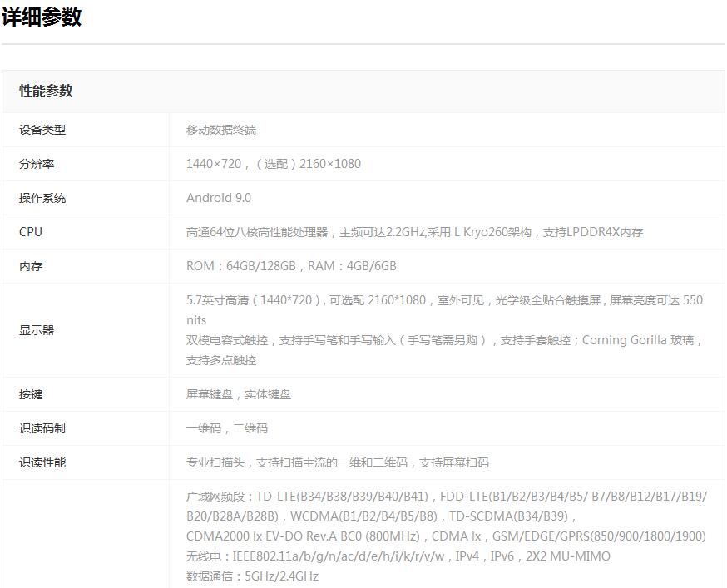Select the 移动数据终端 value text
Screen dimensions: 727x588
[221, 130]
